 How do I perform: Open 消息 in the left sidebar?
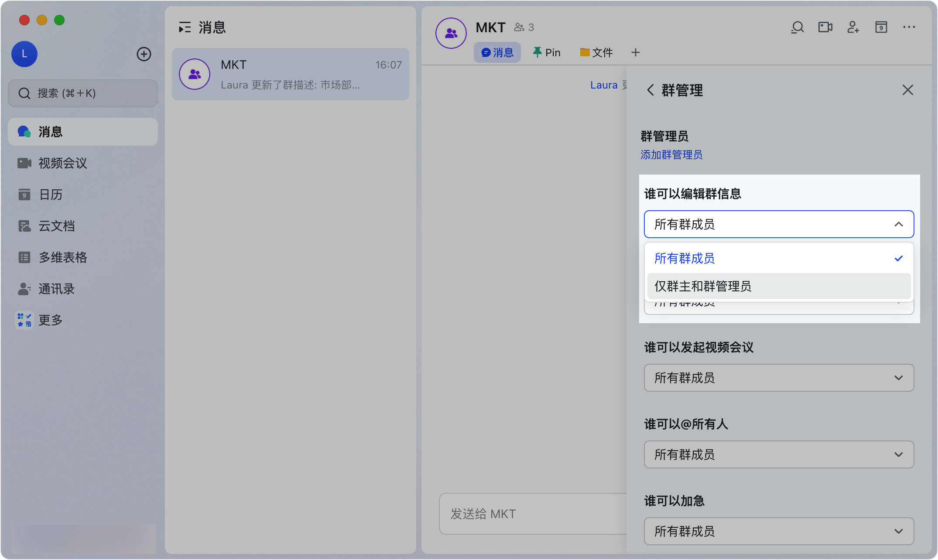pyautogui.click(x=83, y=132)
